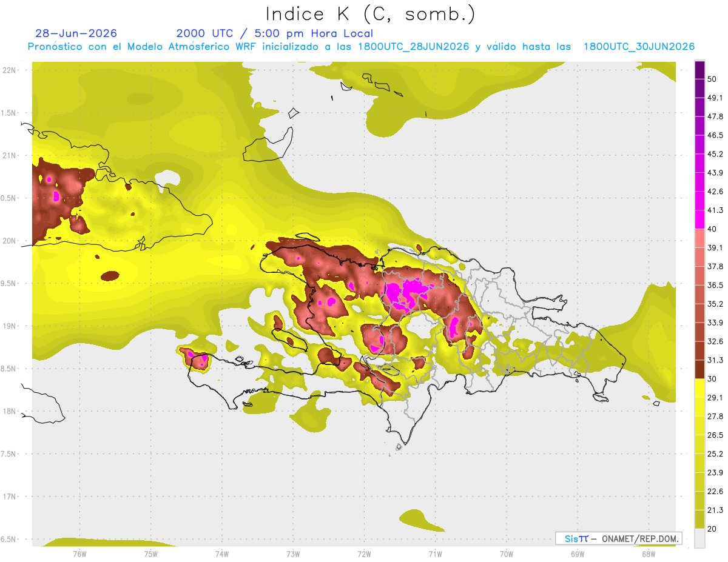Click the "Pronóstico con el Modelo Atmosférico WRF" subtitle line
728x562 pixels.
tap(361, 47)
